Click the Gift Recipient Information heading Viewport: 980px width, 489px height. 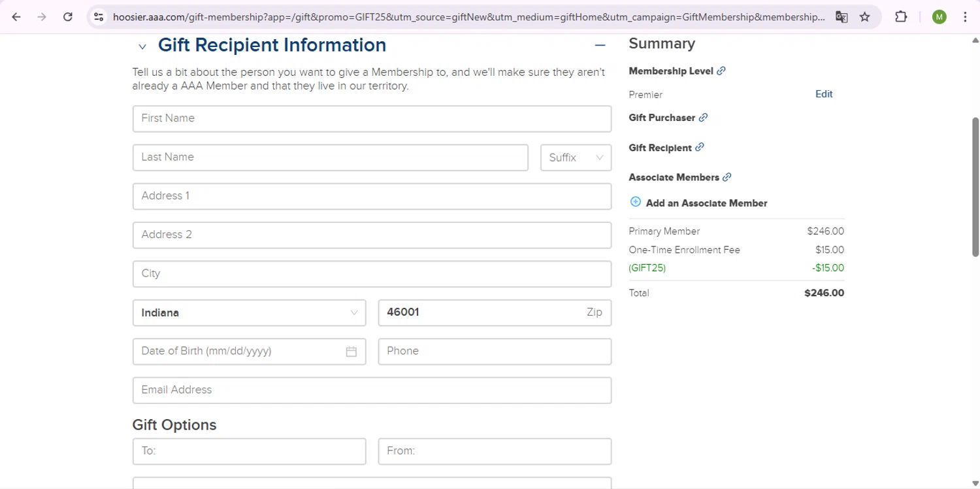point(272,45)
